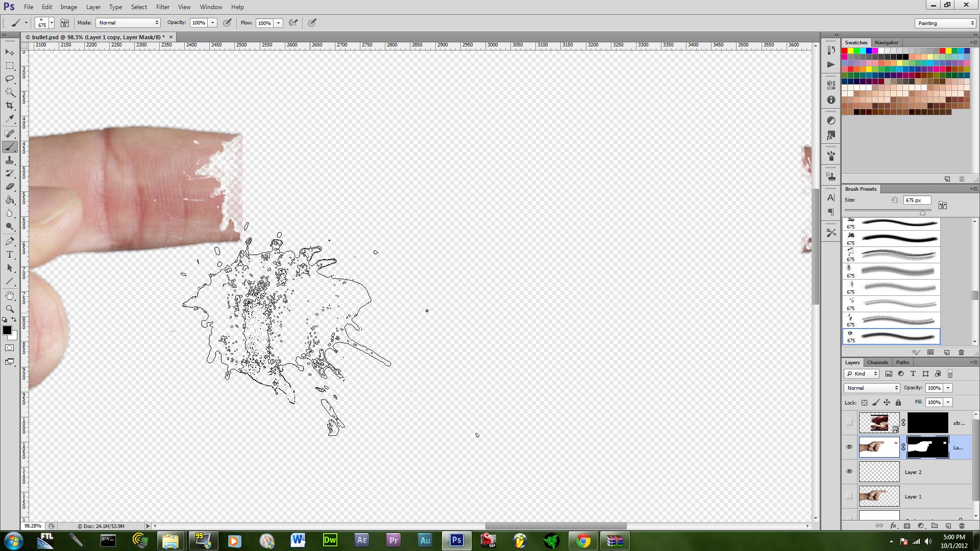Delete layer with trash icon in Layers panel
The width and height of the screenshot is (980, 551).
962,525
